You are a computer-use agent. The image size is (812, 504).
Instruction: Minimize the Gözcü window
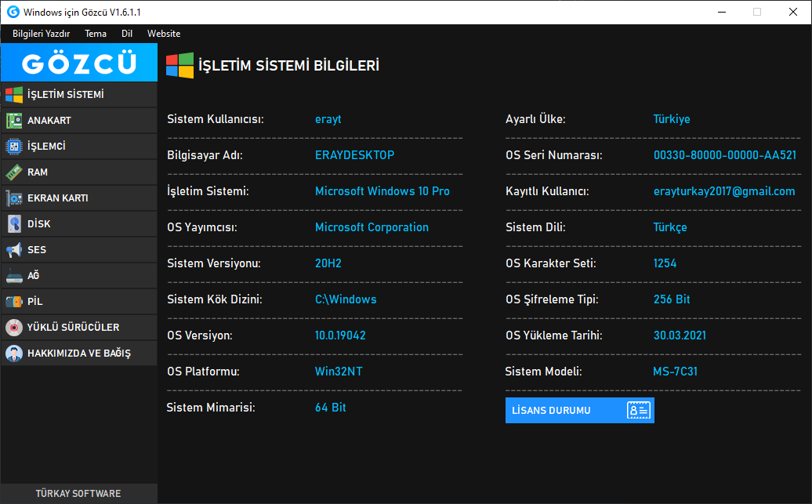(x=721, y=12)
